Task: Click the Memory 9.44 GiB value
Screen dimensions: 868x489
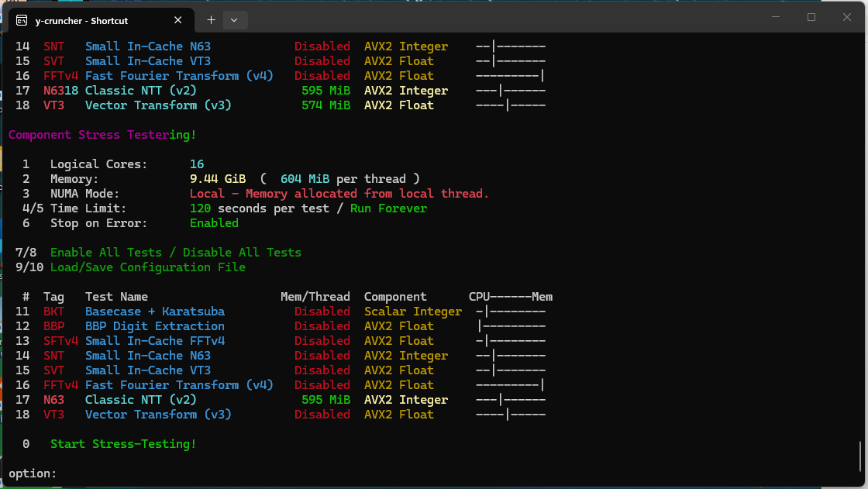Action: coord(218,179)
